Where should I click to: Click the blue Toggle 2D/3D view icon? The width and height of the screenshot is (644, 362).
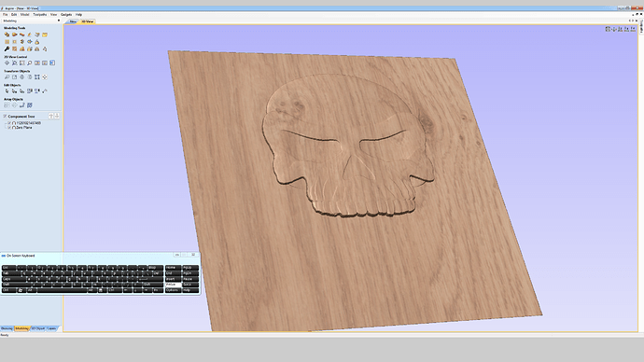(52, 63)
